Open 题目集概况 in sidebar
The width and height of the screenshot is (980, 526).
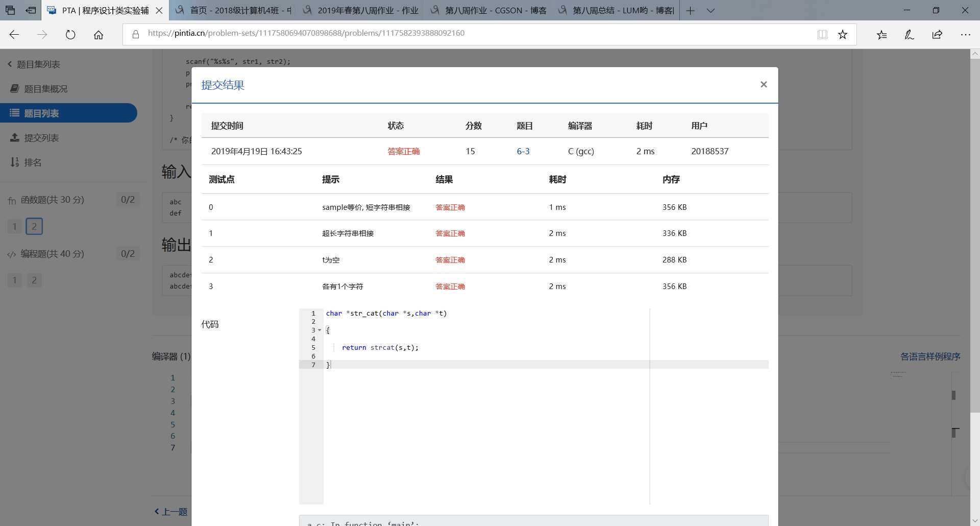[39, 89]
